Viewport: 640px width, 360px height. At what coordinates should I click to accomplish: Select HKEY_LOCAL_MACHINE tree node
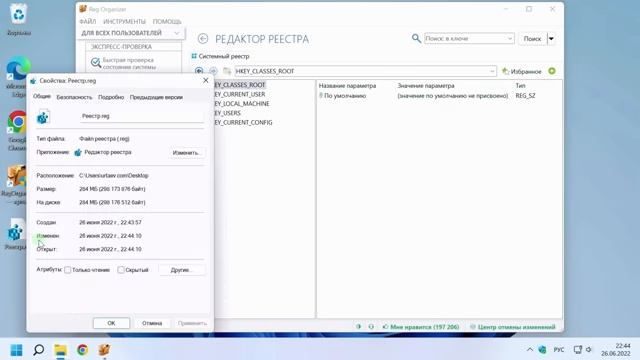(242, 104)
